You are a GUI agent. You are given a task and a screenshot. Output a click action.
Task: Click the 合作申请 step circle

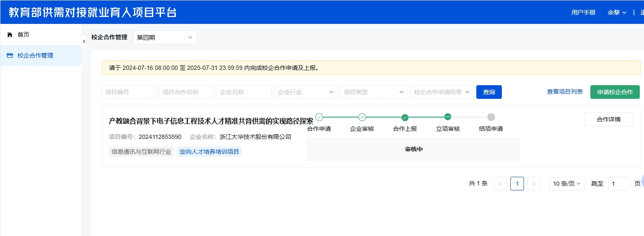(x=319, y=117)
